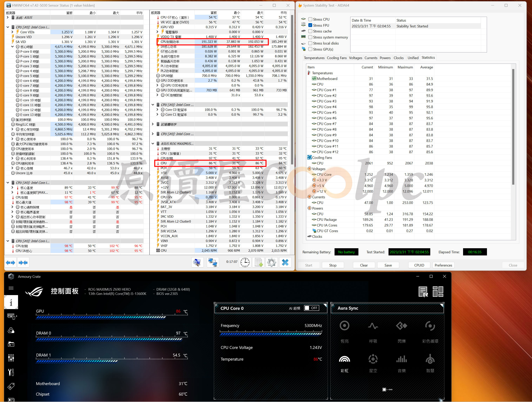Toggle AI 超頻 OFF switch

(312, 308)
